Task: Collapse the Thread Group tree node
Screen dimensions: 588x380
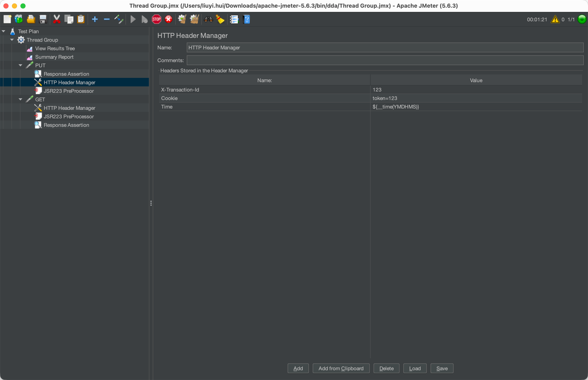Action: pyautogui.click(x=12, y=40)
